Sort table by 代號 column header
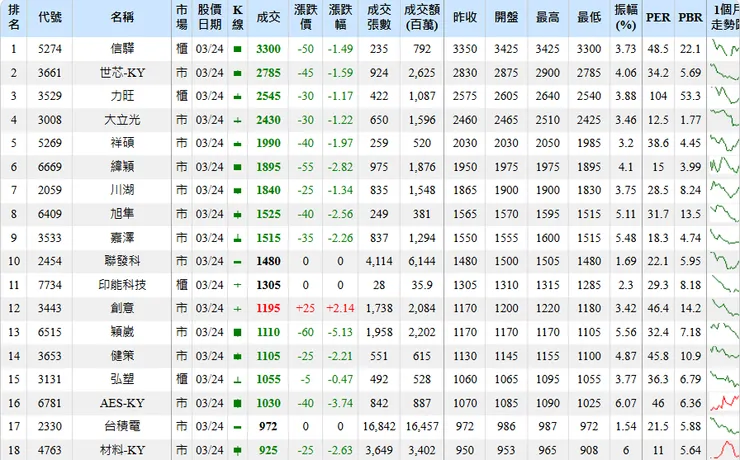740x460 pixels. [x=50, y=17]
